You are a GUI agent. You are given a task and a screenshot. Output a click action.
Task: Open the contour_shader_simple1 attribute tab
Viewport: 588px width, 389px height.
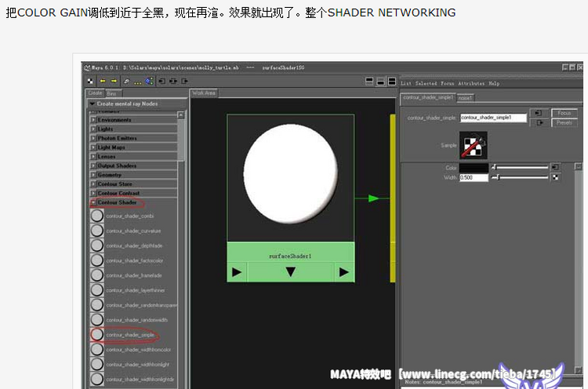coord(428,97)
